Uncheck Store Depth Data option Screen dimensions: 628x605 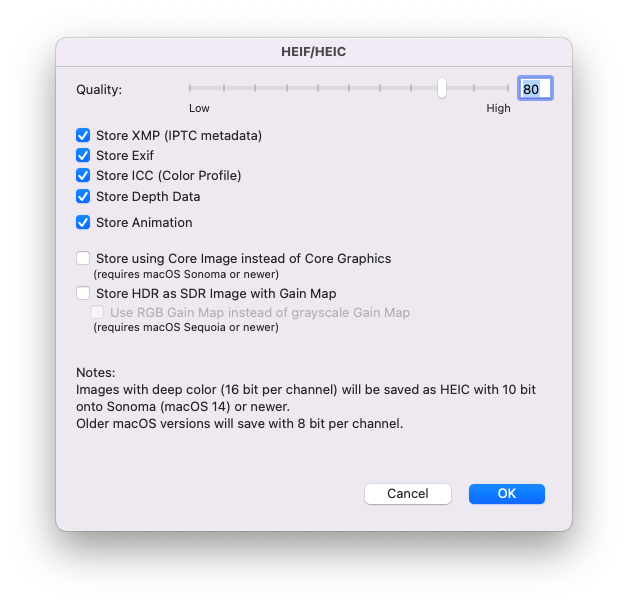pos(83,196)
